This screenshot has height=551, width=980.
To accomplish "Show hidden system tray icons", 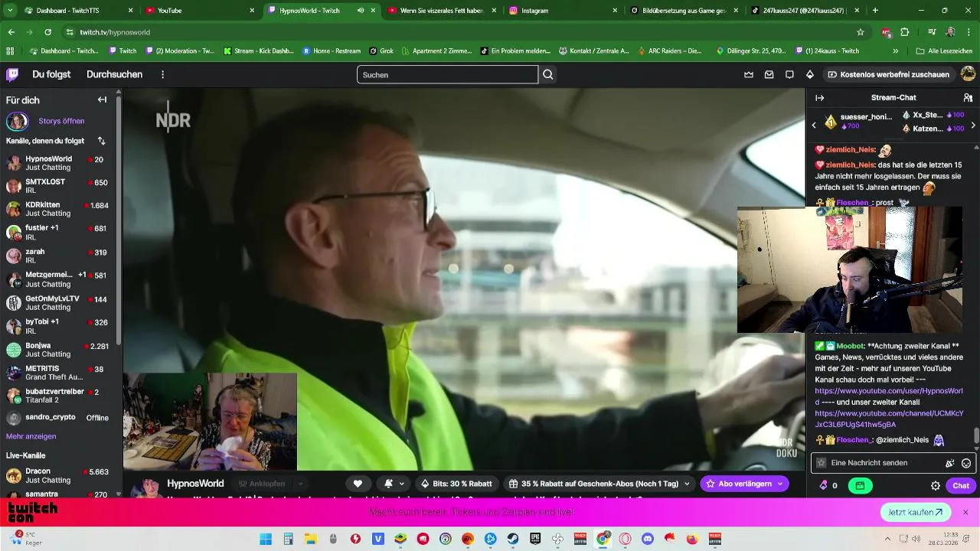I will click(x=887, y=539).
